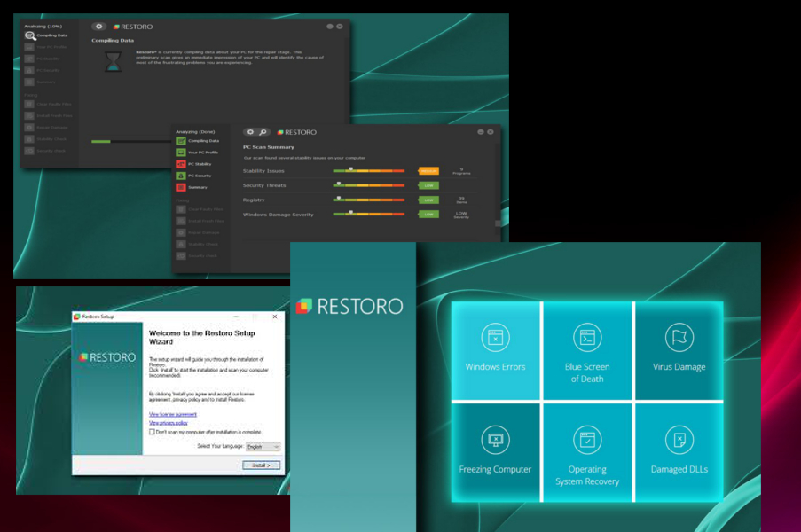Select Your PC Profile label in Analyzing (10%) sidebar
The image size is (801, 532).
tap(51, 47)
